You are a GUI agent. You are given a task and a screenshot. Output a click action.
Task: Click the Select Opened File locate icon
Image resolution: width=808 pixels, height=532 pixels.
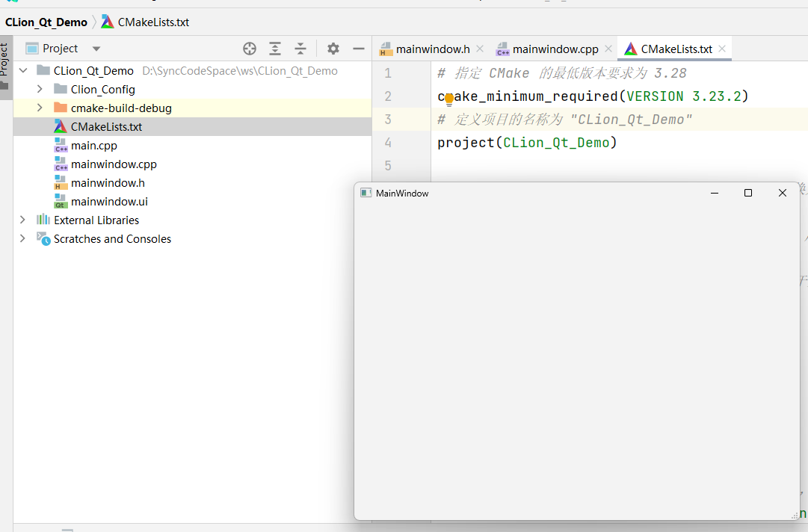pos(250,49)
